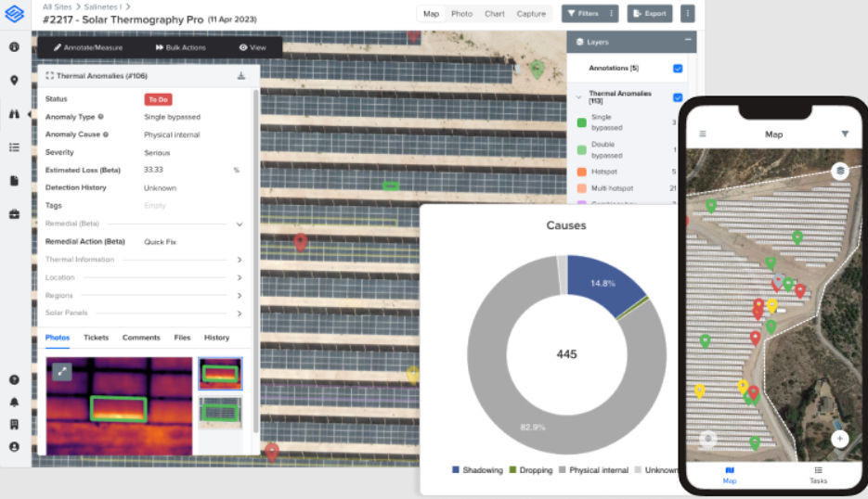Switch to the Chart view tab

point(494,14)
